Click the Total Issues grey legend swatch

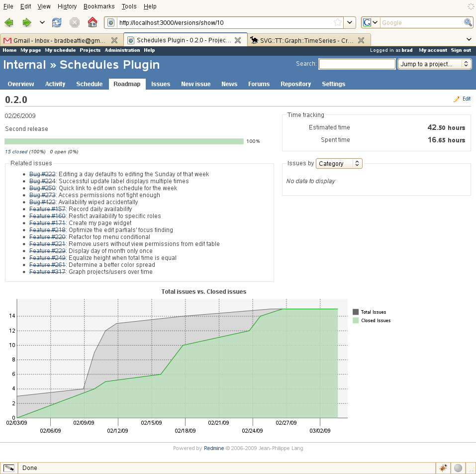point(356,312)
